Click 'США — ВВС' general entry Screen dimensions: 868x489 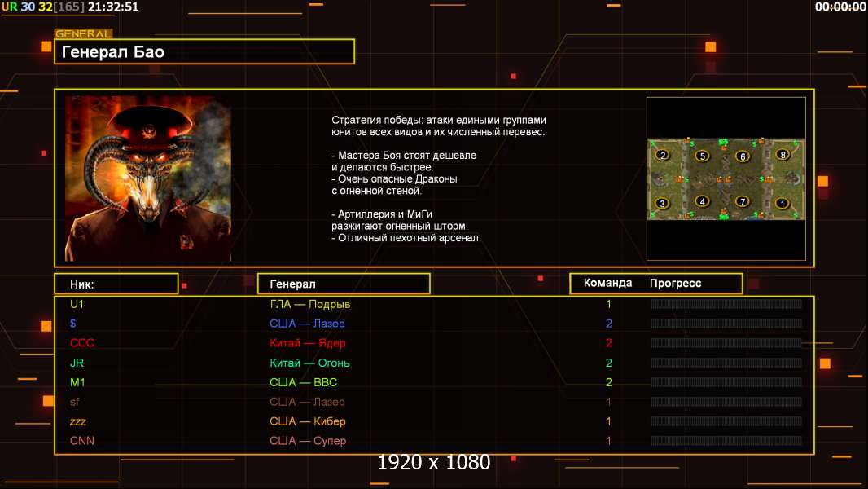tap(304, 382)
